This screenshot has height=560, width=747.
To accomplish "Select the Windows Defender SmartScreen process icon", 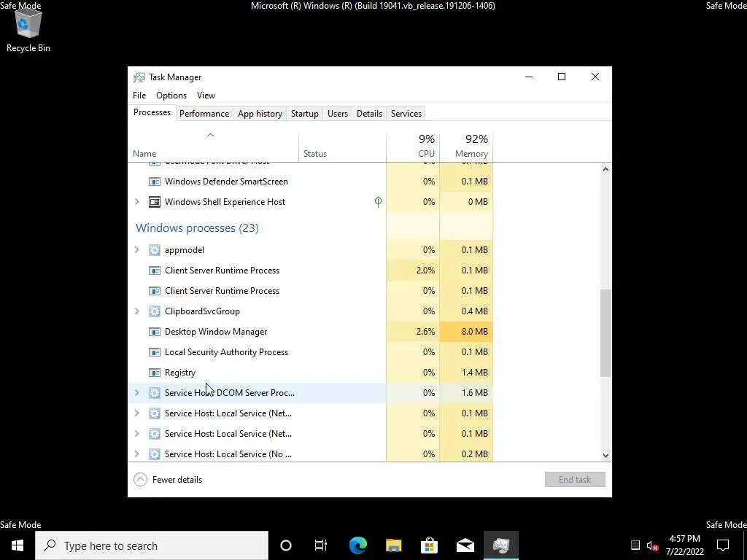I will (x=155, y=182).
